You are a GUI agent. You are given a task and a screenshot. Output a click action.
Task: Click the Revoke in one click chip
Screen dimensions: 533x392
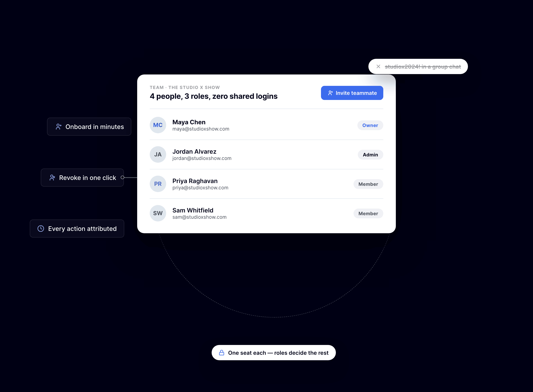82,178
